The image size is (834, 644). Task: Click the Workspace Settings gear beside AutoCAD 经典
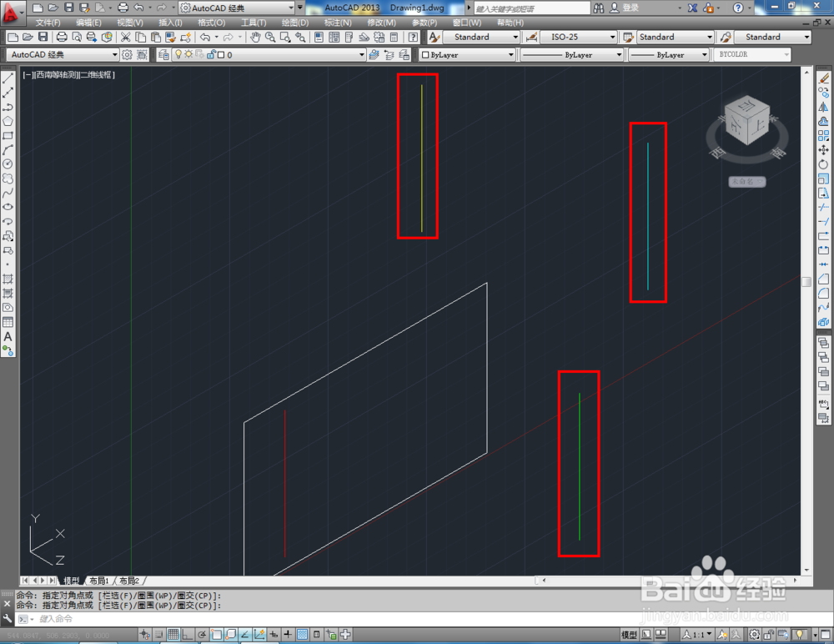pos(127,54)
